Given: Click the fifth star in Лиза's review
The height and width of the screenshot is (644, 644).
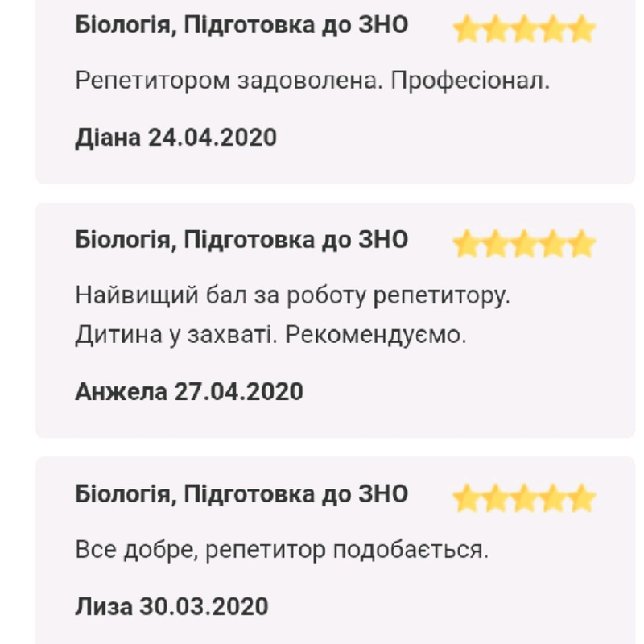Looking at the screenshot, I should coord(582,498).
